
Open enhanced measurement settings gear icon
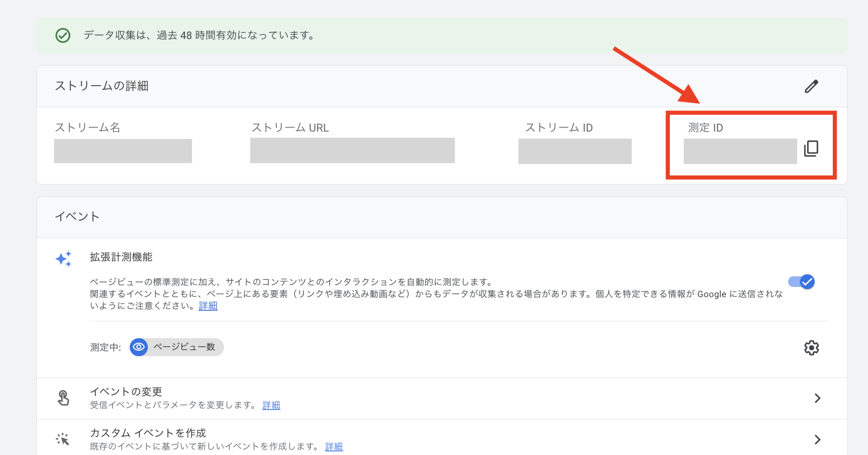point(811,347)
